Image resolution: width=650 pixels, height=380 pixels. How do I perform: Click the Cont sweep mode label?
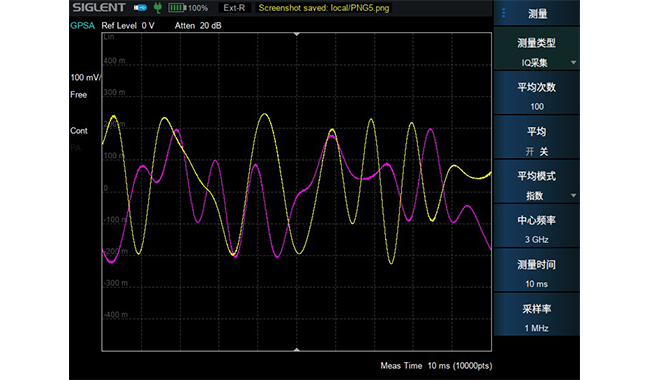coord(79,131)
